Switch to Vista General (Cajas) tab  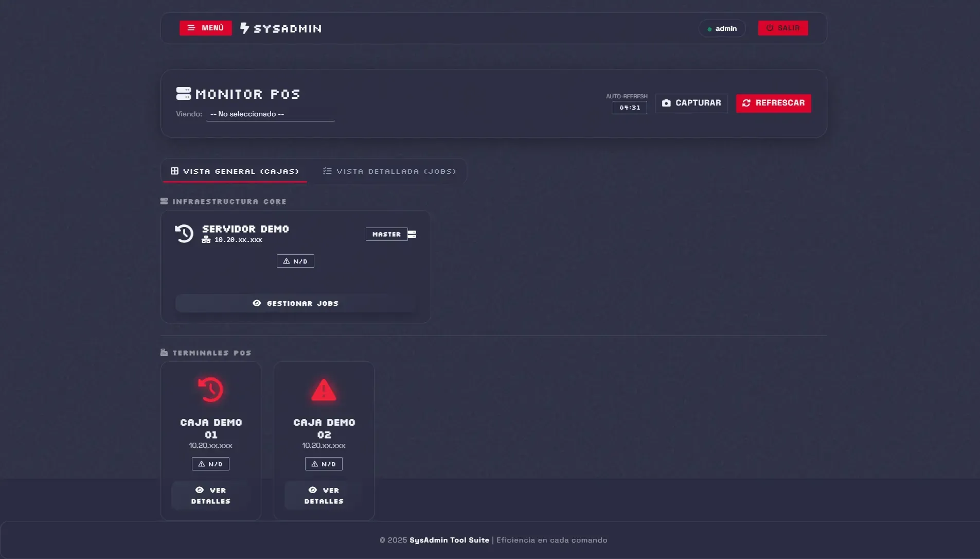[x=235, y=171]
